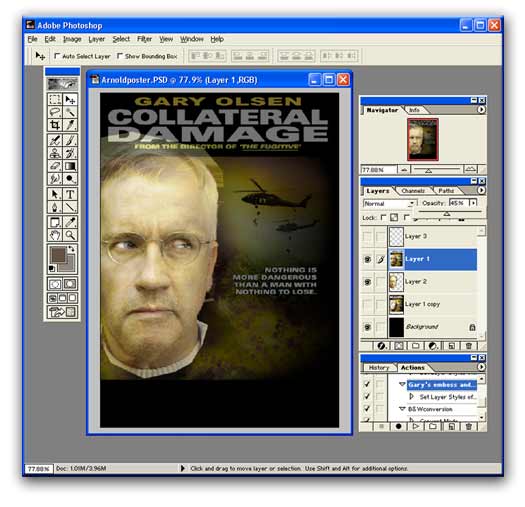
Task: Select the Magic Wand tool
Action: (70, 112)
